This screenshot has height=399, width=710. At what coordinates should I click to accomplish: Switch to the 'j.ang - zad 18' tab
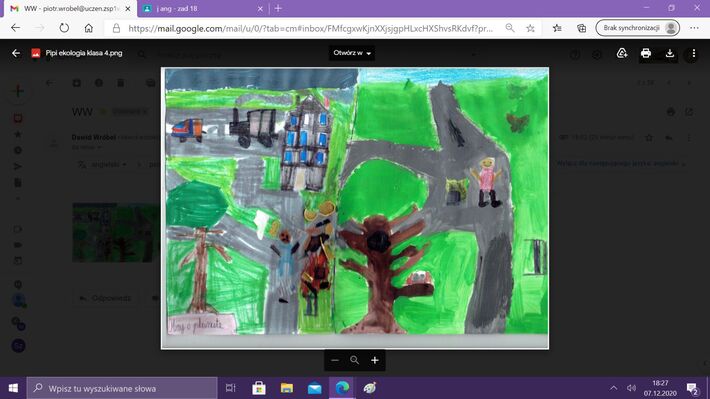(203, 9)
